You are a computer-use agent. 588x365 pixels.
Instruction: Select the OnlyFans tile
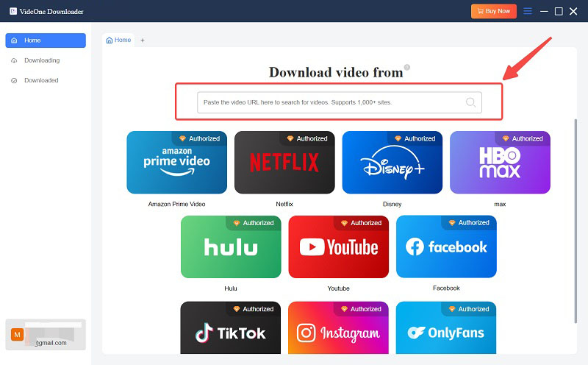tap(446, 330)
